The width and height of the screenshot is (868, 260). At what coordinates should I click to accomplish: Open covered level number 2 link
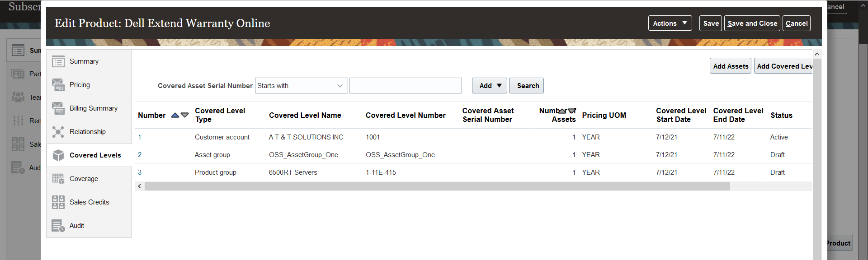coord(140,155)
